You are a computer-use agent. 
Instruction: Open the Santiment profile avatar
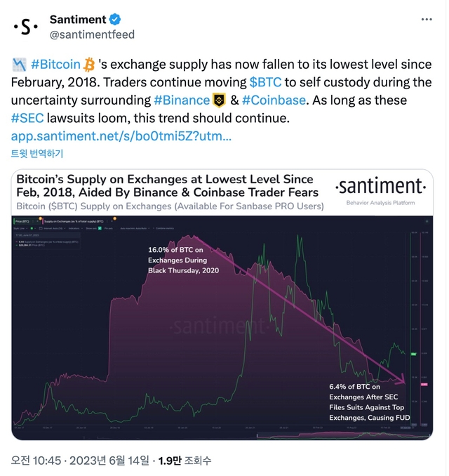coord(27,26)
